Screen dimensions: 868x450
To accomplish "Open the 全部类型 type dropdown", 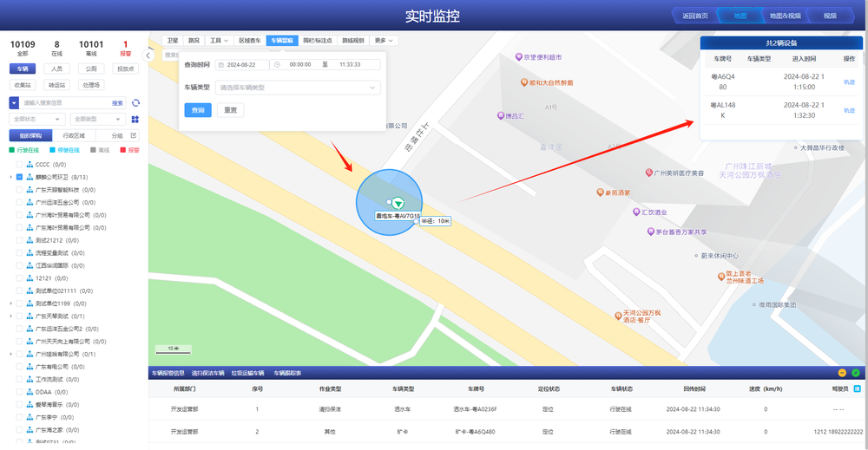I will tap(98, 120).
